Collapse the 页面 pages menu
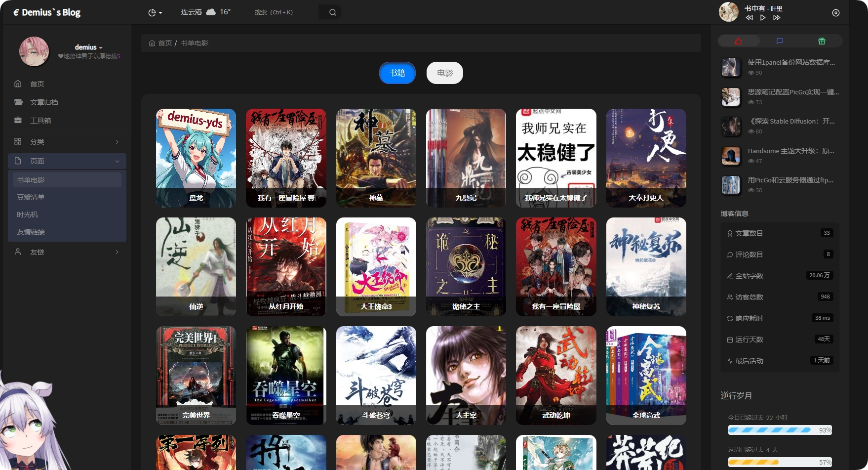 pos(67,161)
